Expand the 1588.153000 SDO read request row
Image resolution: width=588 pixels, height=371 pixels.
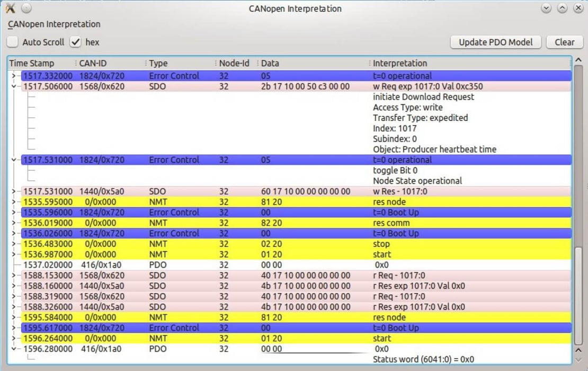coord(14,276)
